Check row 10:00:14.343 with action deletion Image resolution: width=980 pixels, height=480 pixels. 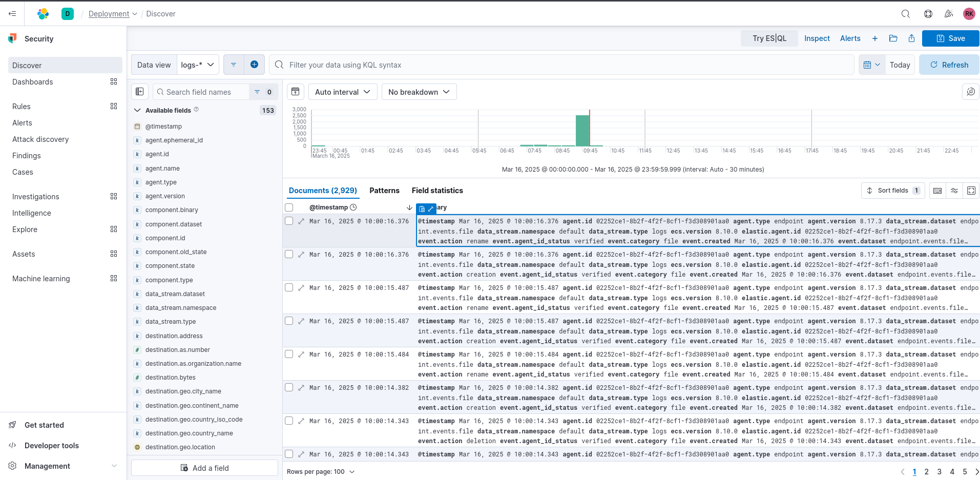(x=289, y=421)
